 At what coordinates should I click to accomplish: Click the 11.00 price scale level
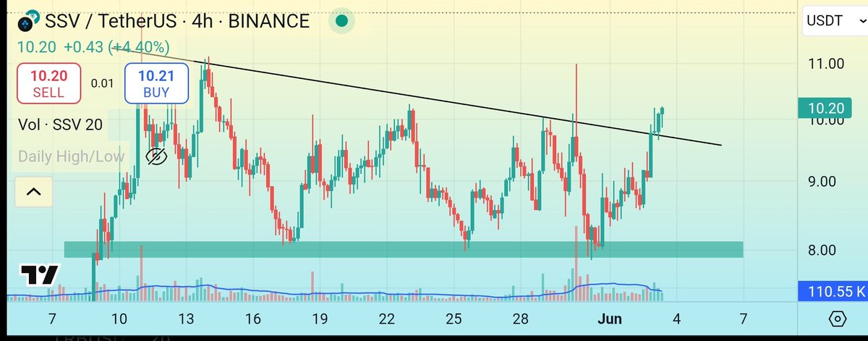(827, 64)
